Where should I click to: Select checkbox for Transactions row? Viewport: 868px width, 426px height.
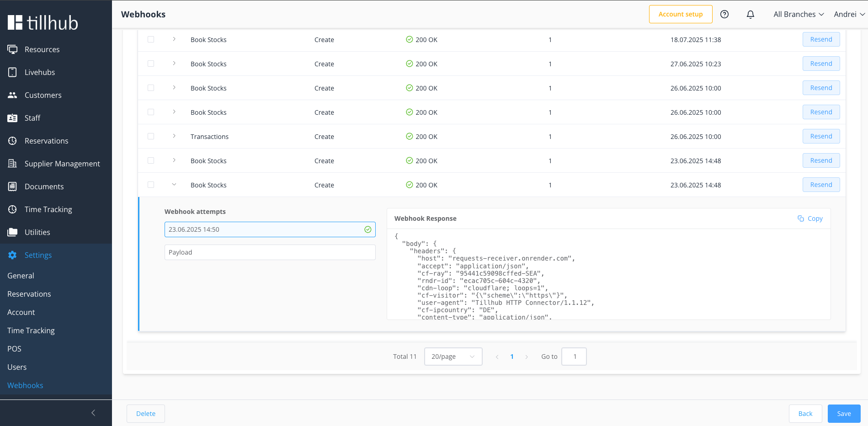point(151,136)
